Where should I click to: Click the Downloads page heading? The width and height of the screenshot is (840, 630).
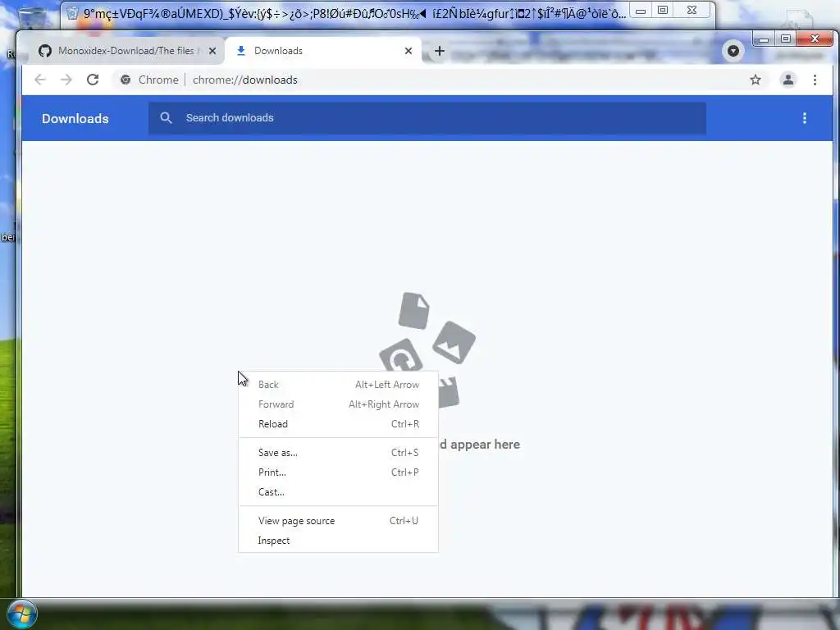[x=75, y=118]
